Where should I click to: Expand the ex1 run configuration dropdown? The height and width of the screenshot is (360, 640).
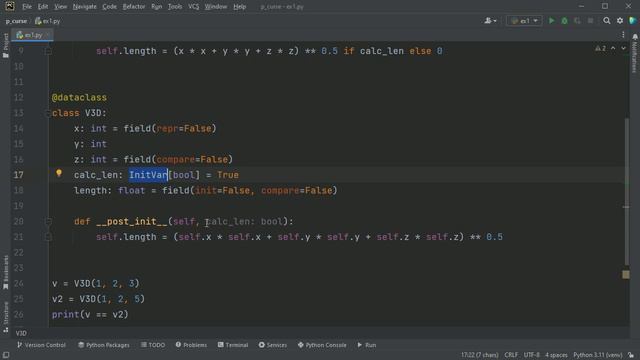click(x=524, y=21)
